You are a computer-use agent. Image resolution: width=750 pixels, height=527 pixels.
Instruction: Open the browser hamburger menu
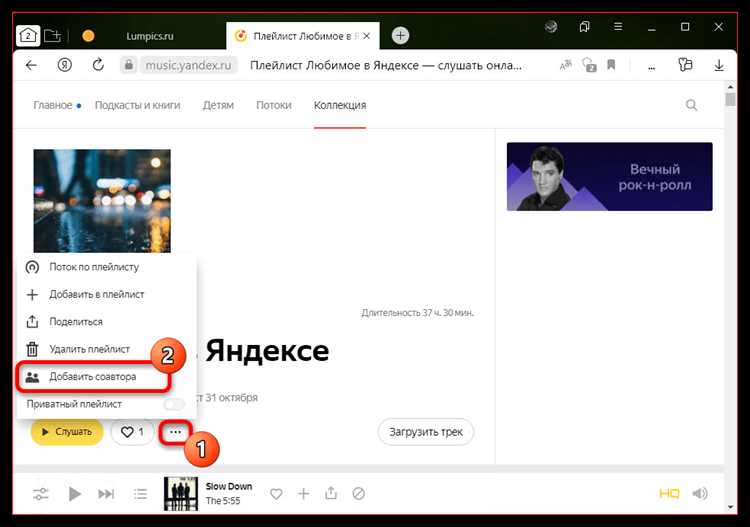tap(618, 26)
